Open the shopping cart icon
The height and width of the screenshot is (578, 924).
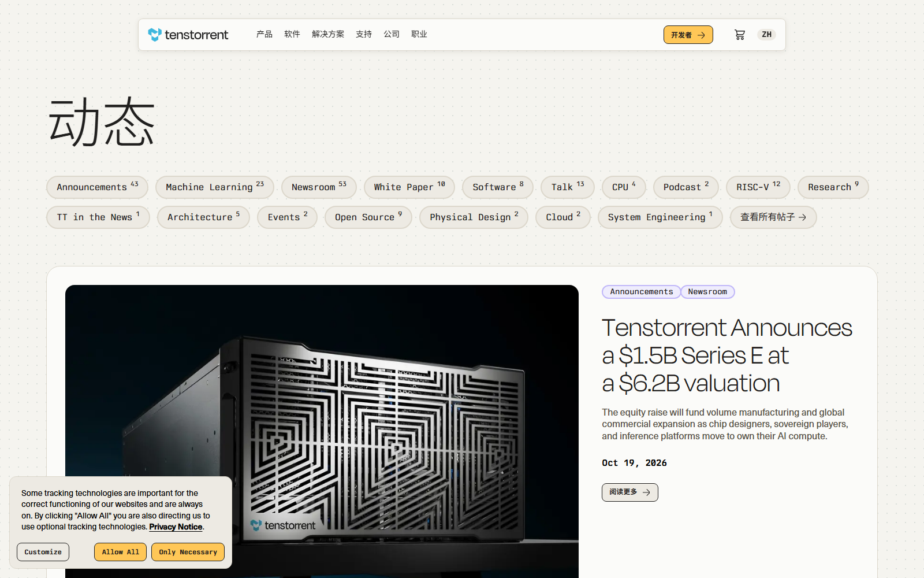pyautogui.click(x=740, y=35)
